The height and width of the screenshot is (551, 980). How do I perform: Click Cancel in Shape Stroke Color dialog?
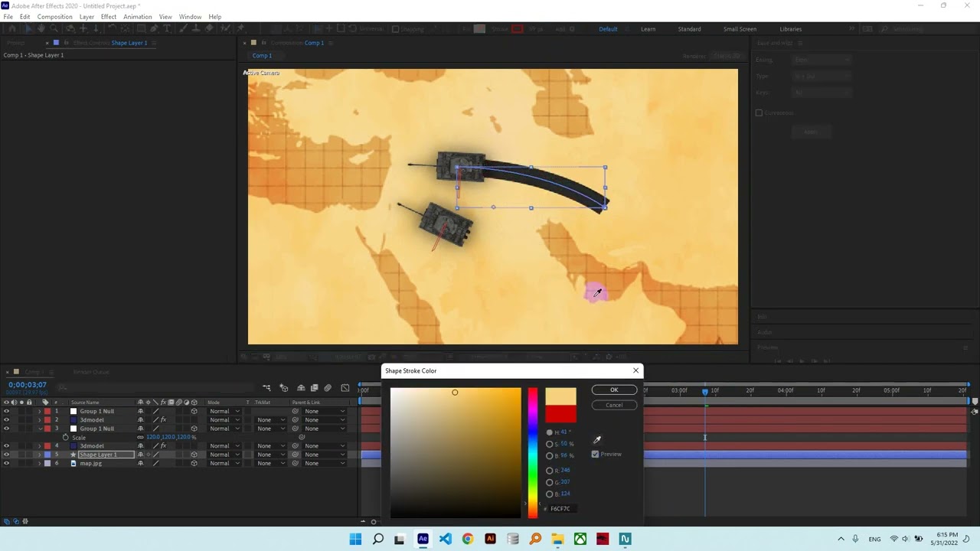click(614, 405)
